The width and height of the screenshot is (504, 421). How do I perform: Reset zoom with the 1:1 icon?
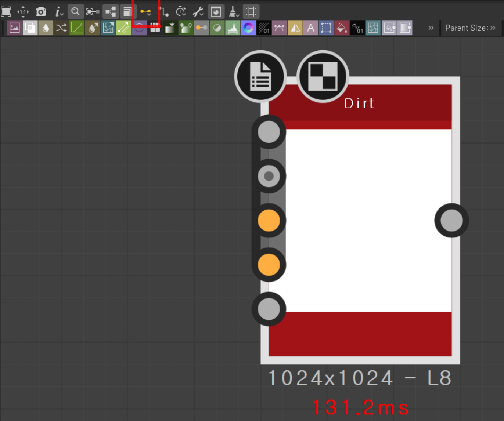click(x=23, y=12)
